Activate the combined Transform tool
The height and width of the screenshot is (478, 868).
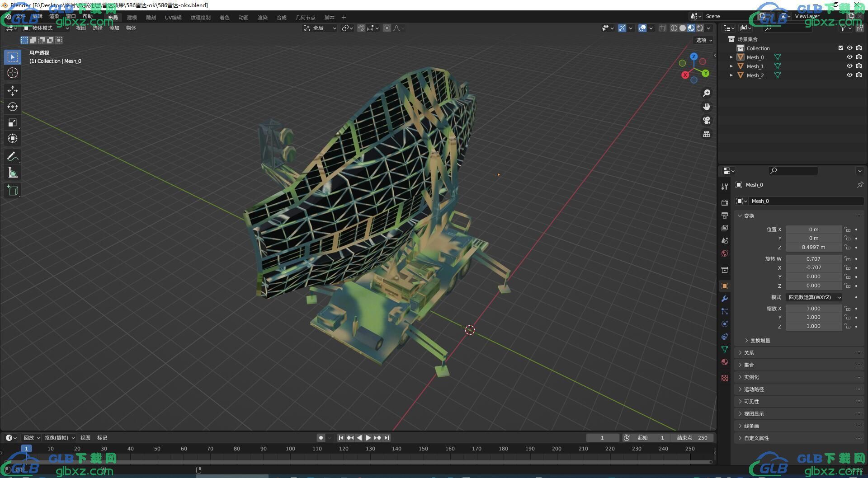point(13,138)
